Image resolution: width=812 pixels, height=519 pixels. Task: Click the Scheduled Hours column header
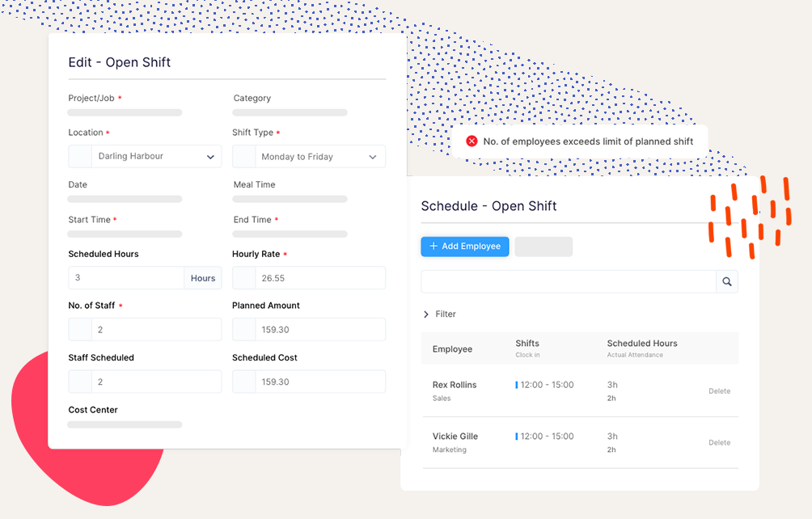click(x=642, y=344)
